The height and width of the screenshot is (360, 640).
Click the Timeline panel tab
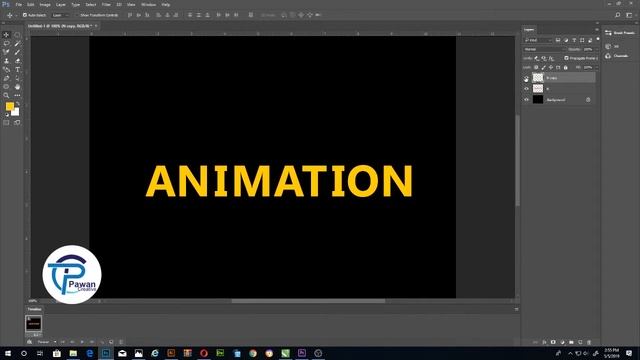[x=34, y=309]
